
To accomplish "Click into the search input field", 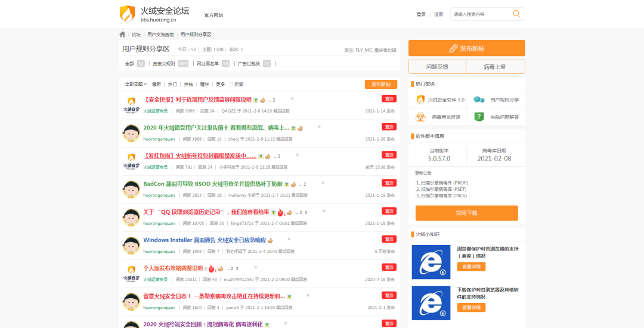I will point(481,14).
